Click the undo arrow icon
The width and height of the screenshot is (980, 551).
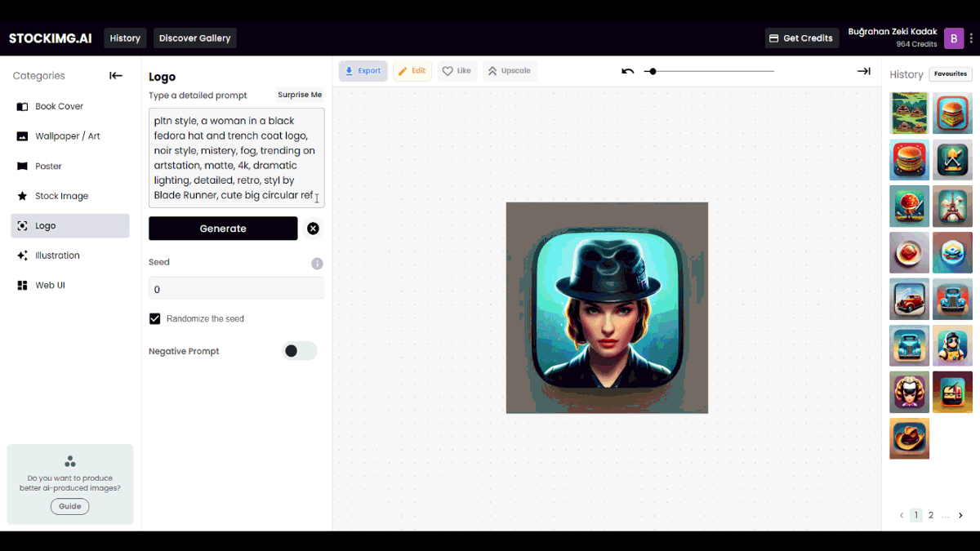(x=627, y=71)
